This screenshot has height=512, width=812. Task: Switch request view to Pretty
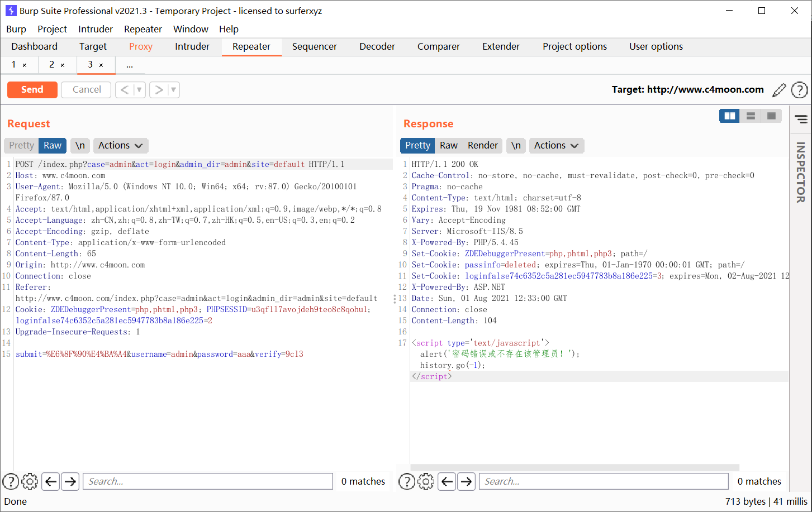click(21, 146)
